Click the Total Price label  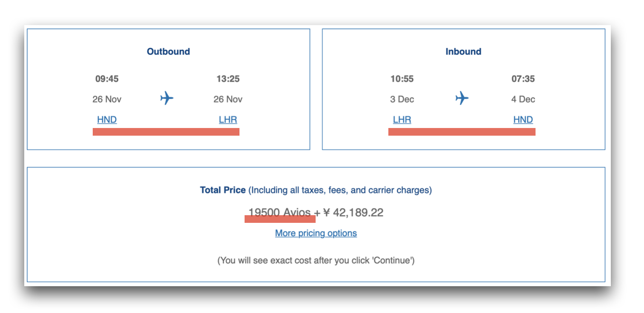(223, 190)
